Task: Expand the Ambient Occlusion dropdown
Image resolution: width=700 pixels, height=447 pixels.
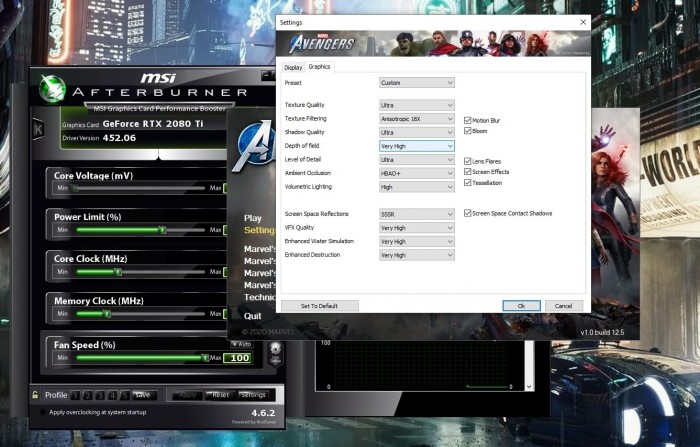Action: [x=416, y=173]
